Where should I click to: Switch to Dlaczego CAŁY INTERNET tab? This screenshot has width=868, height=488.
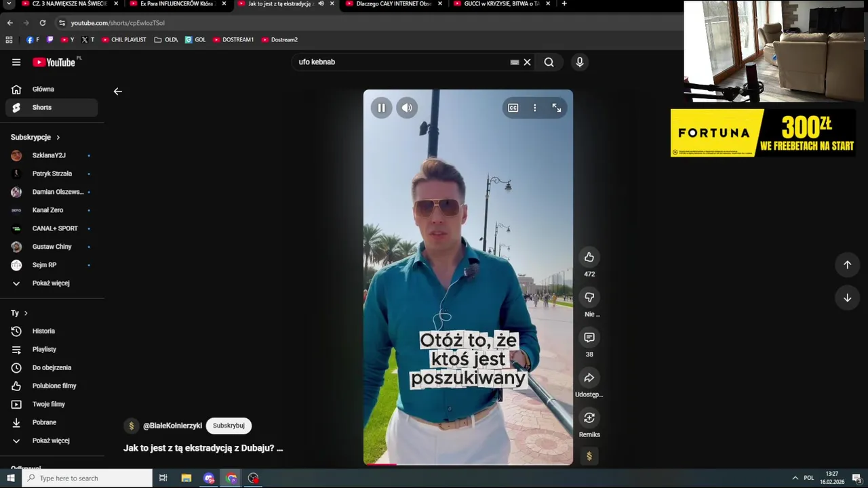click(393, 4)
